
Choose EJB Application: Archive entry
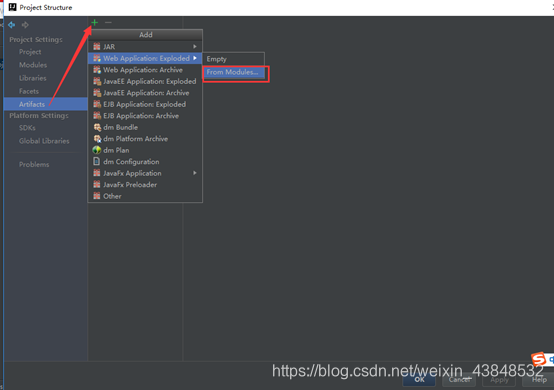pos(145,116)
